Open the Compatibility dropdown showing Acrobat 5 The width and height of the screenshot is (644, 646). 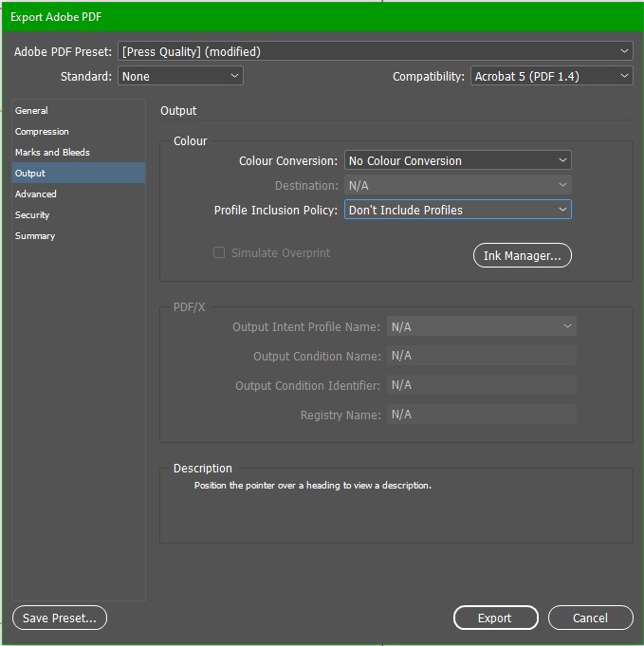pos(551,76)
